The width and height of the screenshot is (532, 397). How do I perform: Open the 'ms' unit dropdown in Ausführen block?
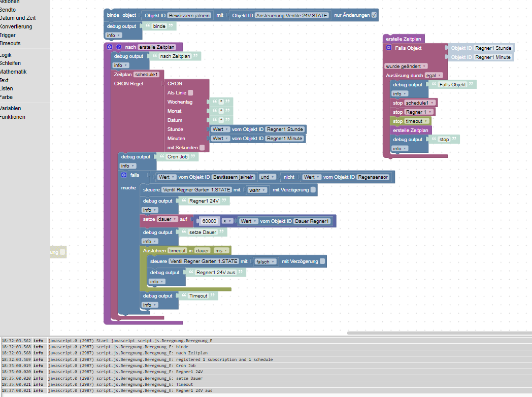click(222, 251)
